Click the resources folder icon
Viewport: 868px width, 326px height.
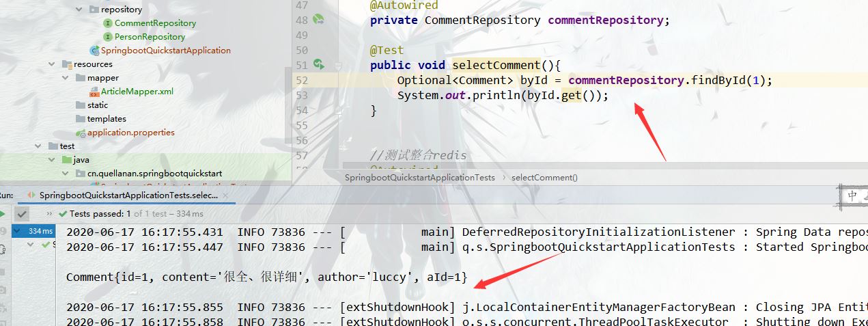click(67, 64)
